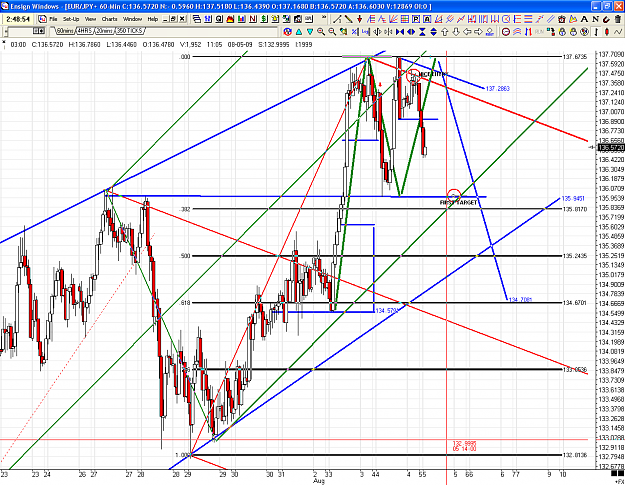The width and height of the screenshot is (625, 485).
Task: Compress the chart horizontally
Action: 400,31
